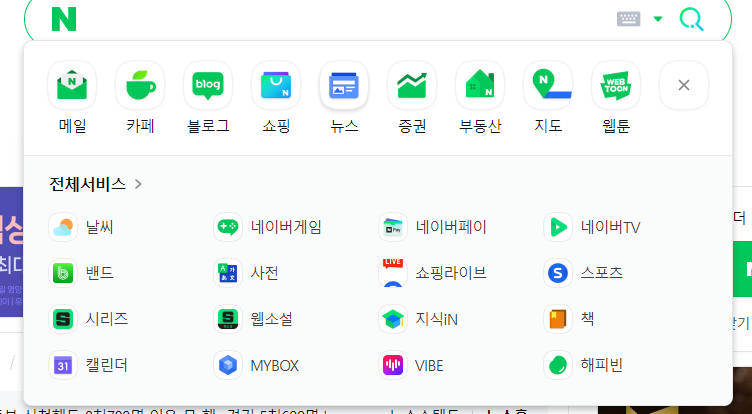This screenshot has height=414, width=752.
Task: Open the MYBOX cube icon
Action: point(228,365)
